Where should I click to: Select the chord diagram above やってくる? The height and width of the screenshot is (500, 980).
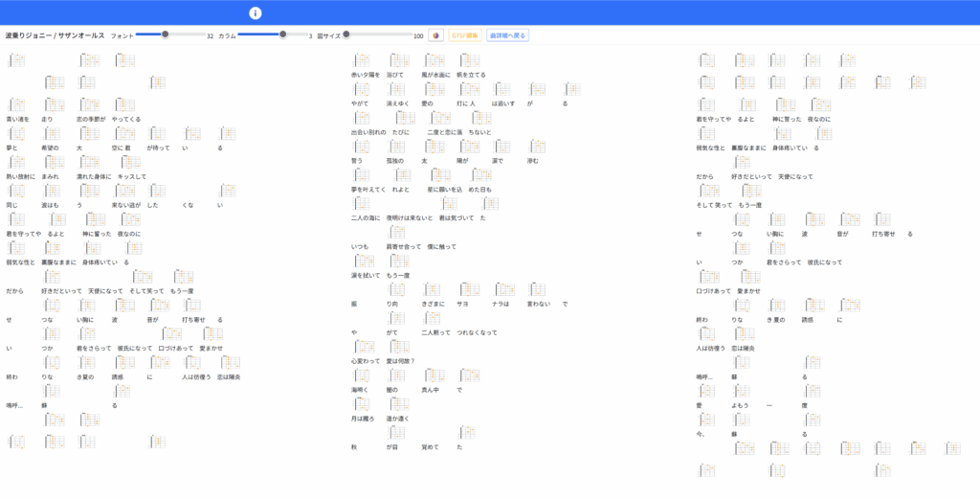coord(125,105)
